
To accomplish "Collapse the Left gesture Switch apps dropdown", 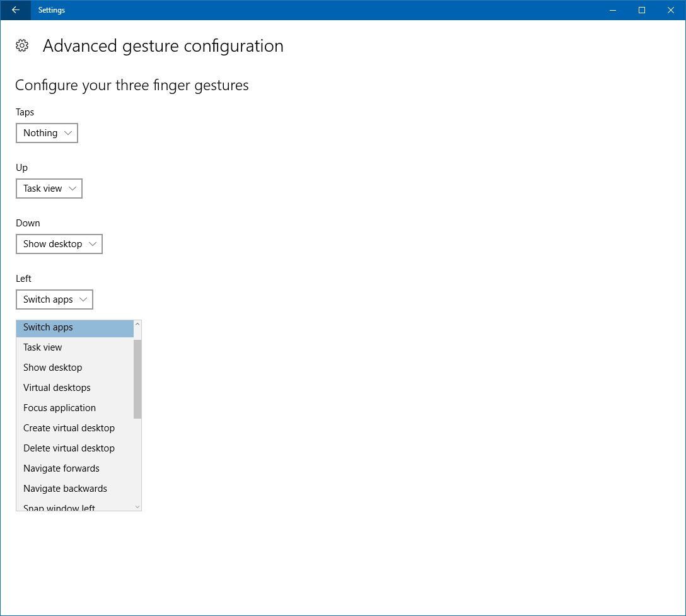I will click(x=54, y=299).
